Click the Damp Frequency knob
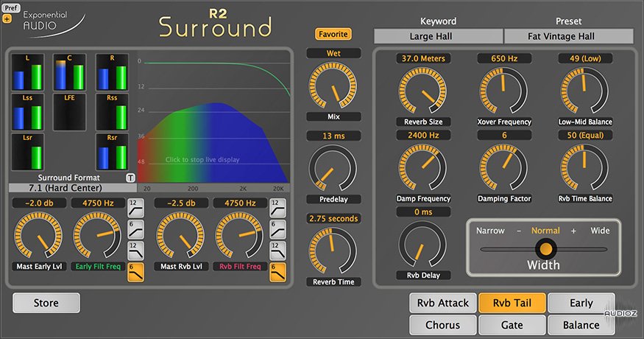Viewport: 644px width, 339px height. pyautogui.click(x=423, y=167)
